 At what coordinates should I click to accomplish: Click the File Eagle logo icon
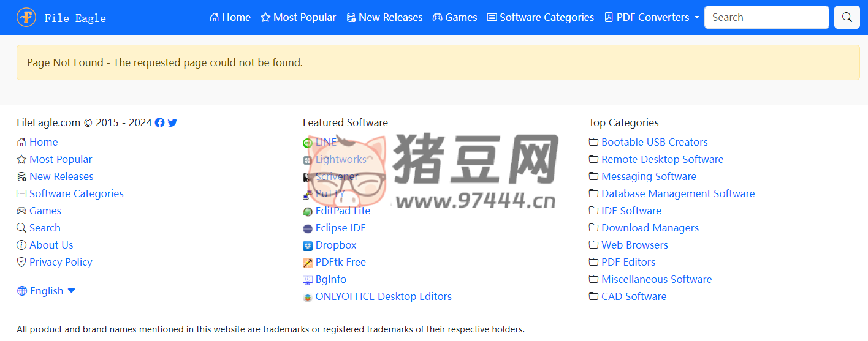26,17
